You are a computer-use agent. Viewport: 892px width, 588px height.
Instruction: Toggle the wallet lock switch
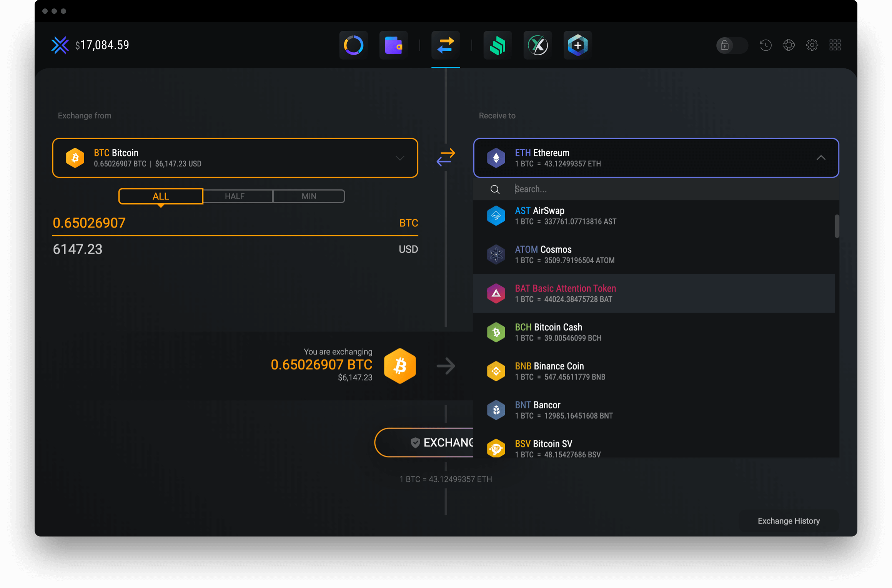731,45
